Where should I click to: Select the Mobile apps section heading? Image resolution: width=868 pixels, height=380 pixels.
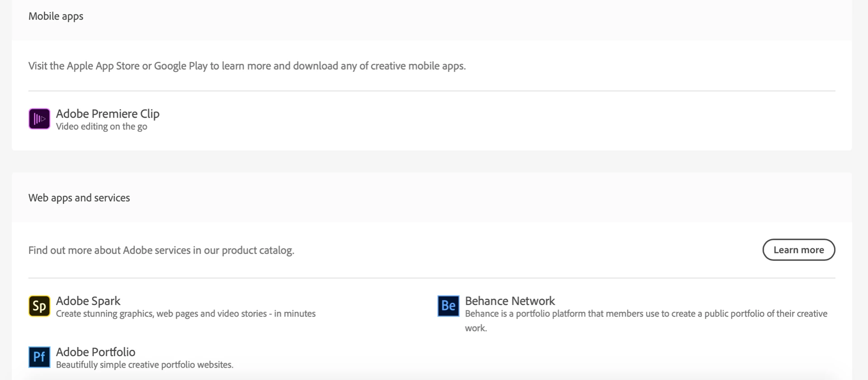tap(56, 16)
